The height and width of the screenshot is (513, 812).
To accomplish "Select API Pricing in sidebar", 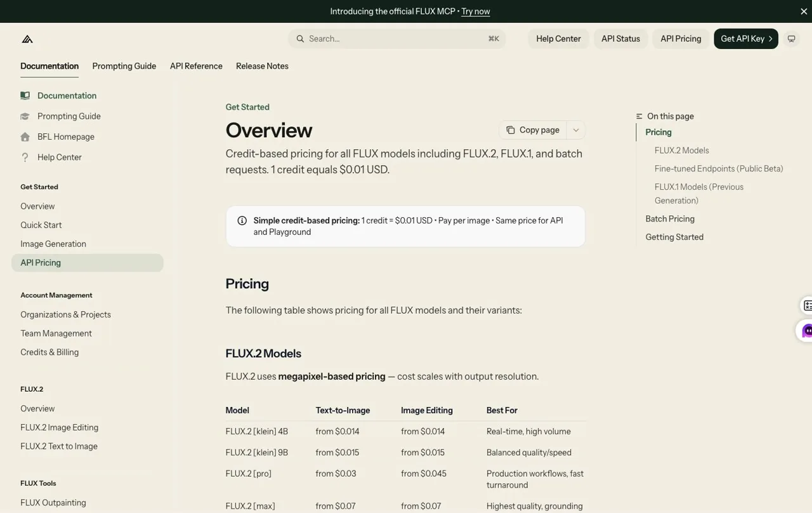I will [88, 263].
